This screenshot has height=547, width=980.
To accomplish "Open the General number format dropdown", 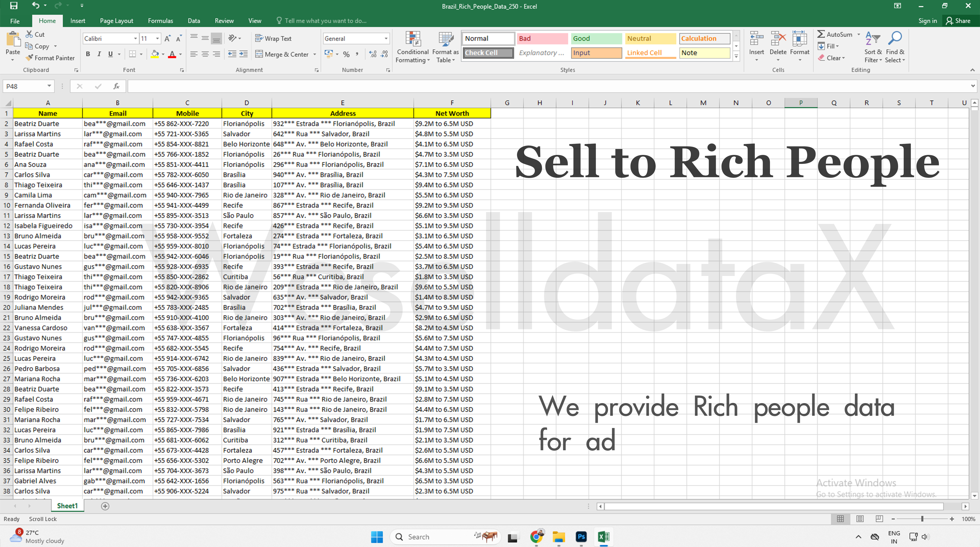I will [x=386, y=38].
